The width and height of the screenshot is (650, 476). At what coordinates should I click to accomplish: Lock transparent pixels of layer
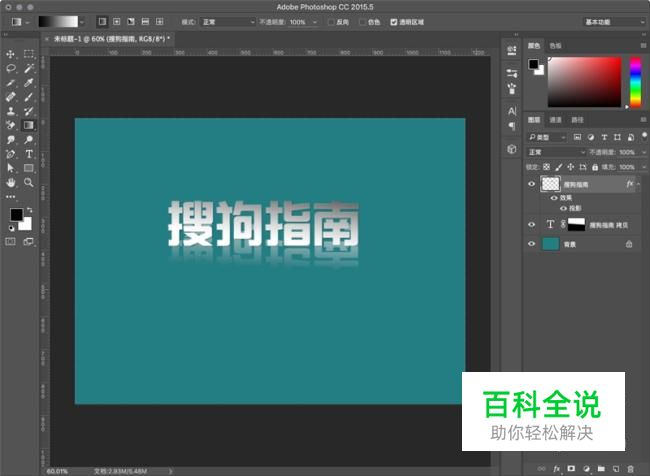(546, 167)
